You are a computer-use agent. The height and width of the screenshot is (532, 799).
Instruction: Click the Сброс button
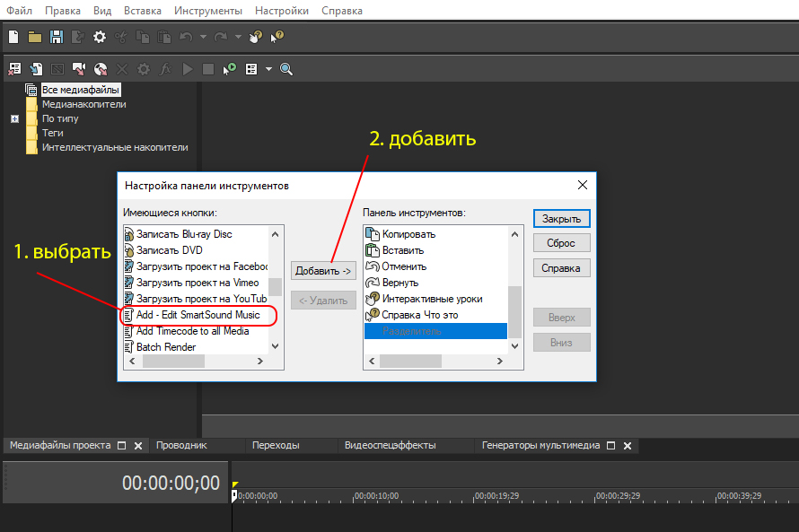click(x=561, y=243)
